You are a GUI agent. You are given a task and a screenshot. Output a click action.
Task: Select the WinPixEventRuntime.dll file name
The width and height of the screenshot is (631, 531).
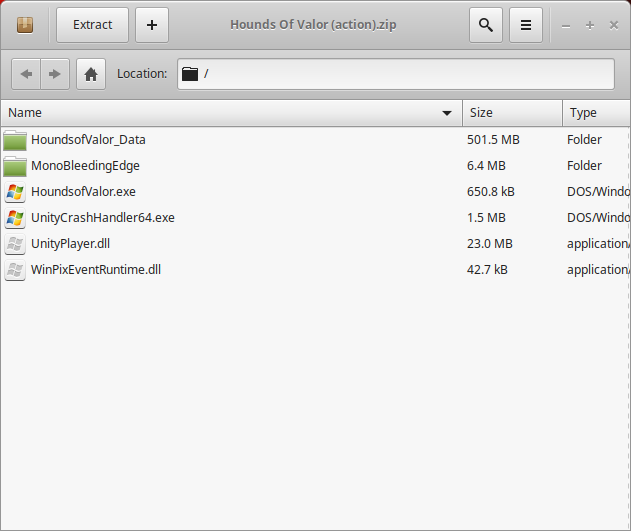pos(96,270)
